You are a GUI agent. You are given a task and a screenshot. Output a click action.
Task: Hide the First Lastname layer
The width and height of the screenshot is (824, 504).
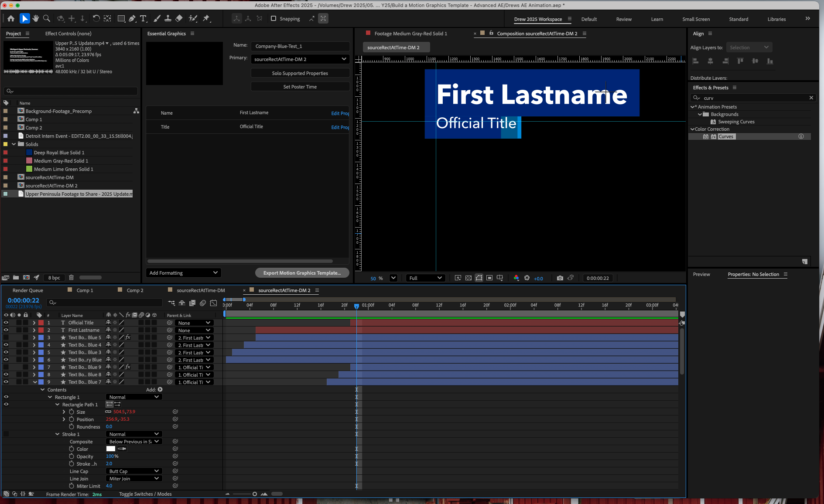click(6, 330)
